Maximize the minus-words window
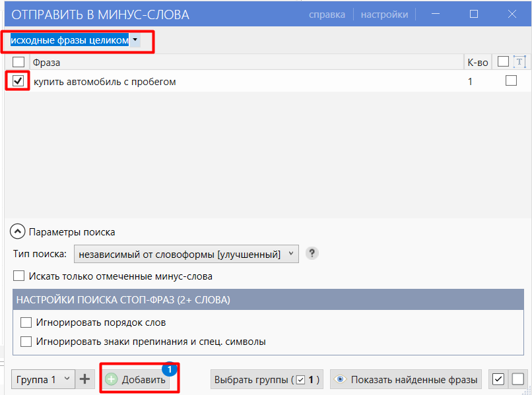This screenshot has height=395, width=532. tap(474, 14)
